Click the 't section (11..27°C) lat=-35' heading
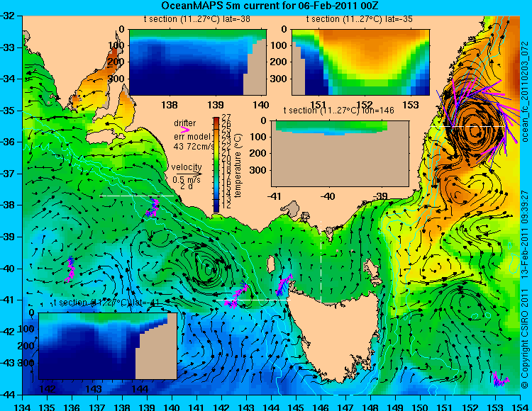 tap(360, 19)
